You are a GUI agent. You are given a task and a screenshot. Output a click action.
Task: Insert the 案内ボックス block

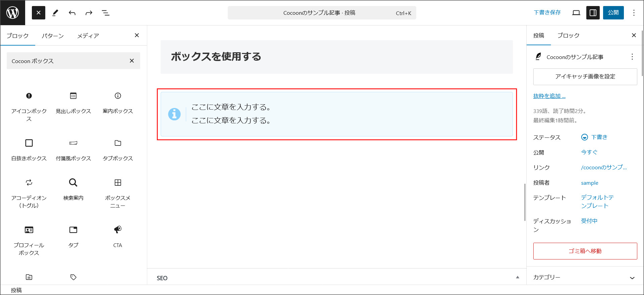tap(118, 103)
